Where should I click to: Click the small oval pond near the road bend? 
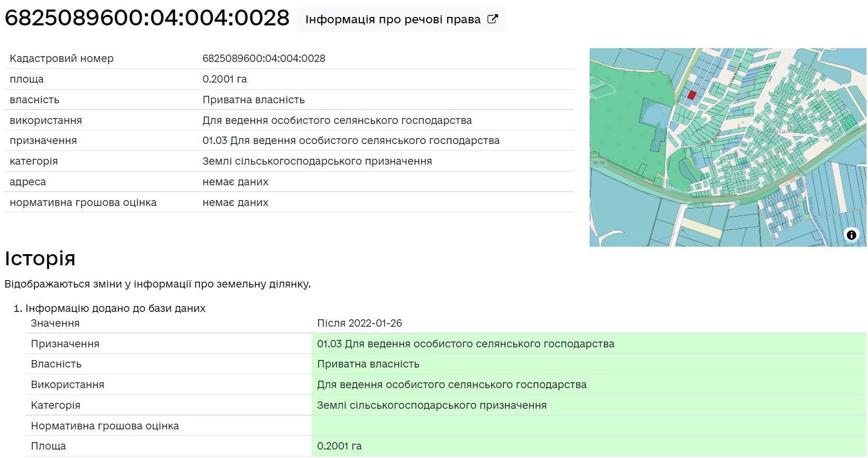click(x=685, y=170)
